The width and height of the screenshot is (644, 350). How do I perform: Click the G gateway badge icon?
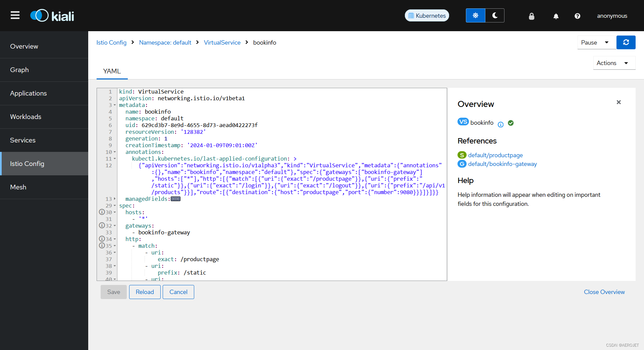coord(462,164)
